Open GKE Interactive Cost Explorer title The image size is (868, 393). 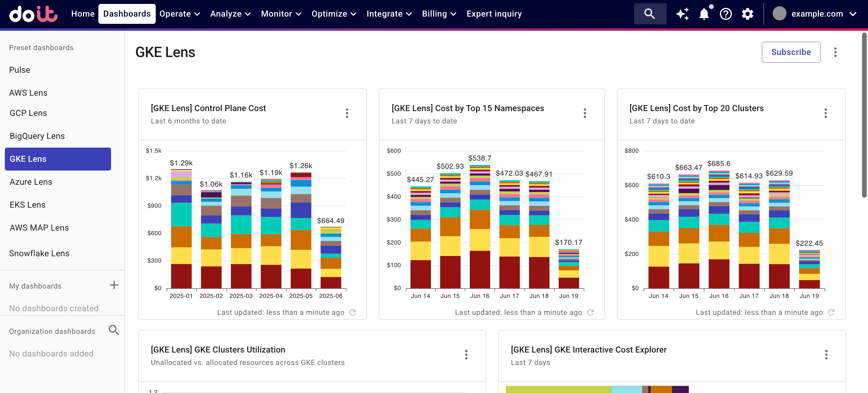[589, 350]
